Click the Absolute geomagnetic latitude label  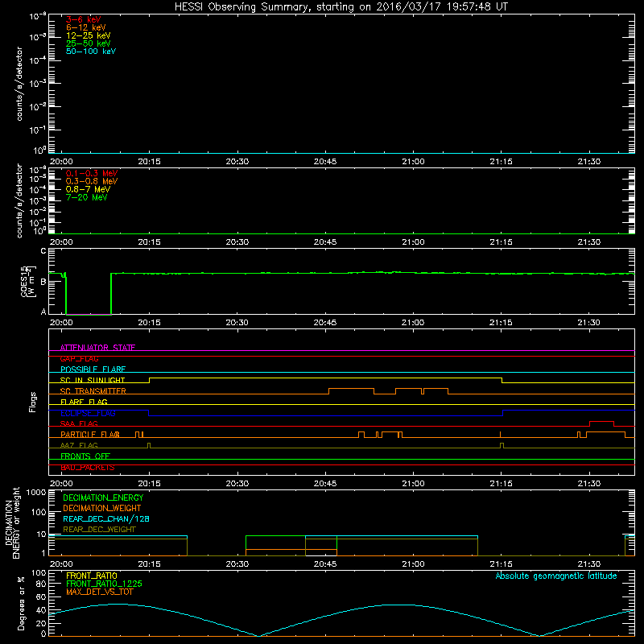(x=556, y=576)
